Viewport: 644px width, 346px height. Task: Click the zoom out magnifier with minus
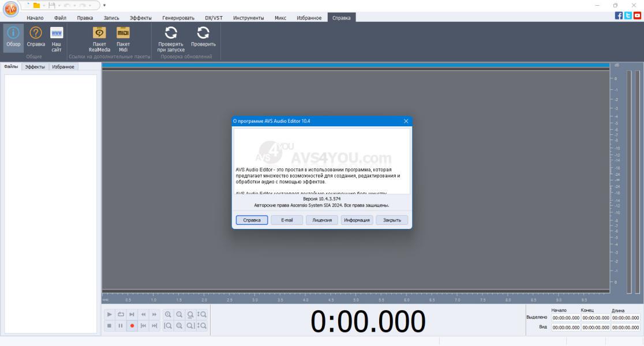pyautogui.click(x=179, y=314)
